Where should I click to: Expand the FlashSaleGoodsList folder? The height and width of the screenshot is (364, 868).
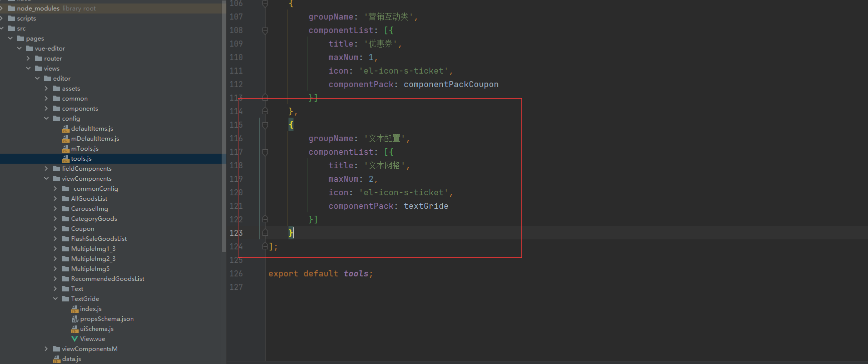55,239
